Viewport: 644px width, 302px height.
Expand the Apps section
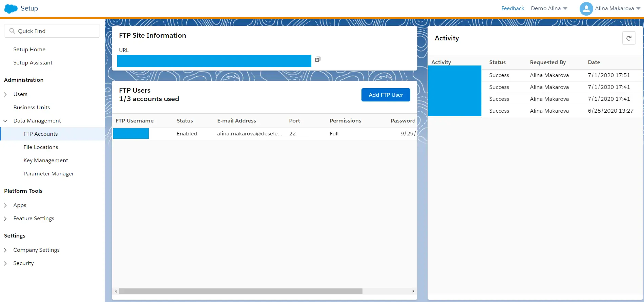click(x=5, y=205)
